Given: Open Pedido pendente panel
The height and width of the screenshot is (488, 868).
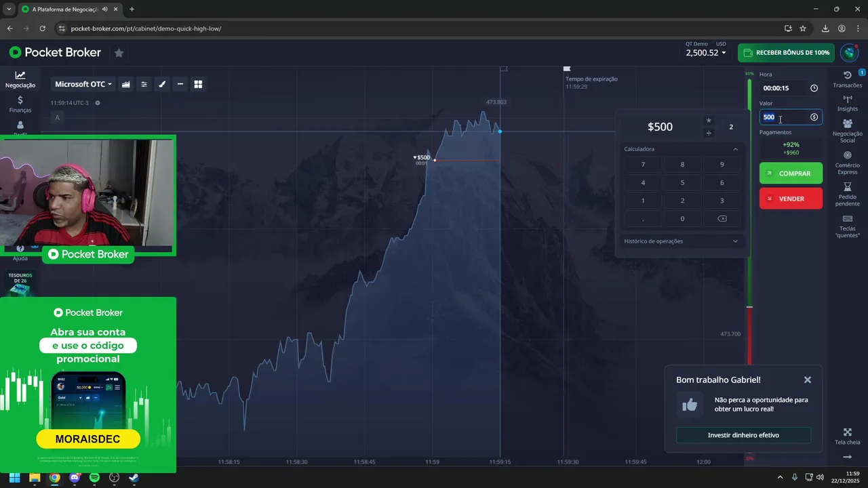Looking at the screenshot, I should [x=848, y=195].
